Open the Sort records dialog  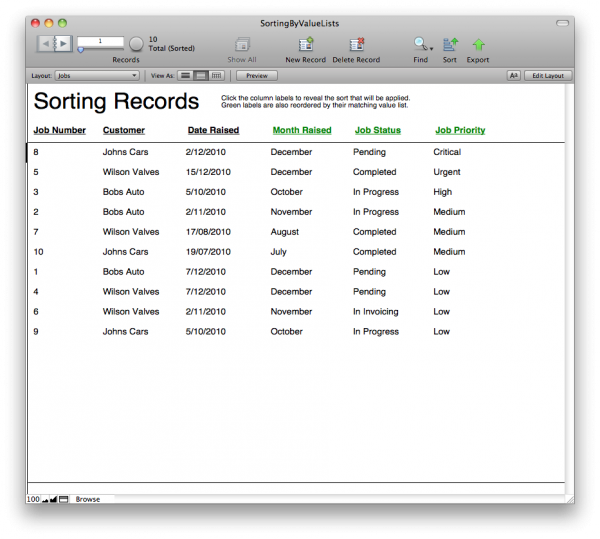(450, 44)
